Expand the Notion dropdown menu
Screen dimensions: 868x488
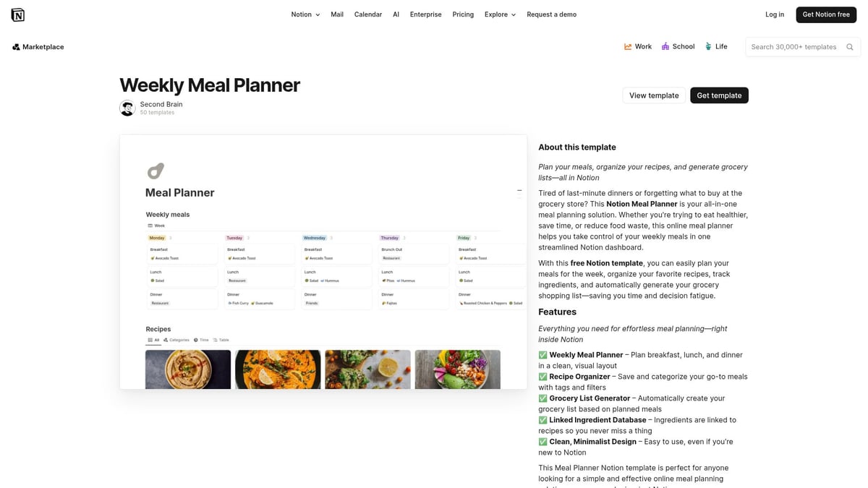pos(305,14)
